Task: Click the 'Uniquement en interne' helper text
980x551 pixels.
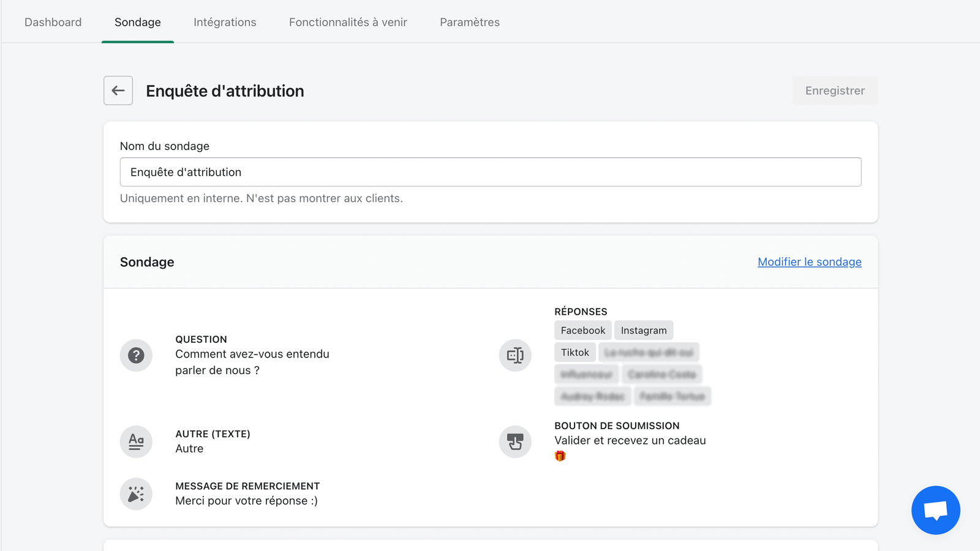Action: coord(262,198)
